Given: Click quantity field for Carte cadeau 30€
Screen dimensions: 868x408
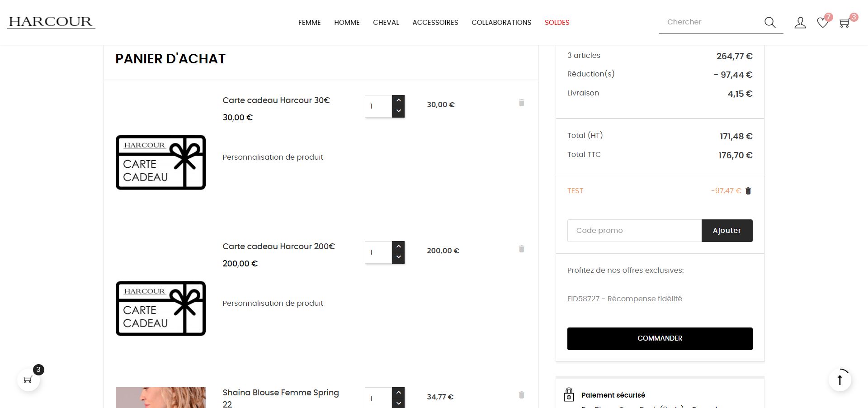Looking at the screenshot, I should (378, 106).
